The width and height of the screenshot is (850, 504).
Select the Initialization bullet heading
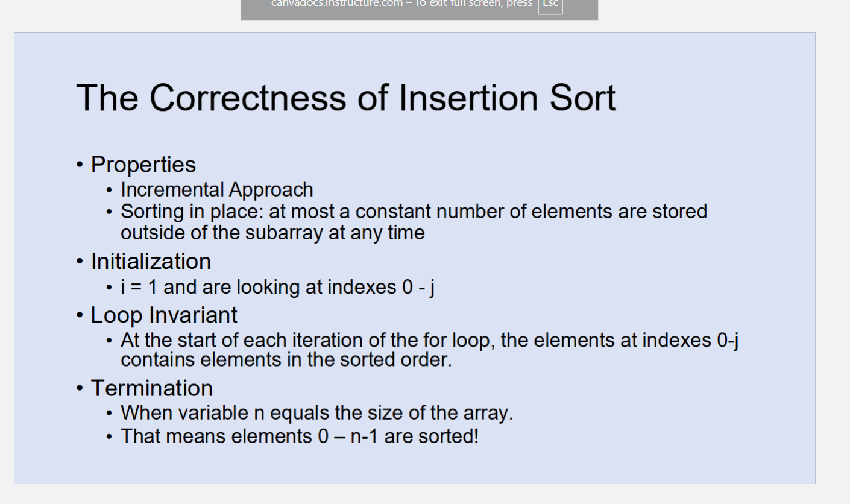click(x=151, y=262)
